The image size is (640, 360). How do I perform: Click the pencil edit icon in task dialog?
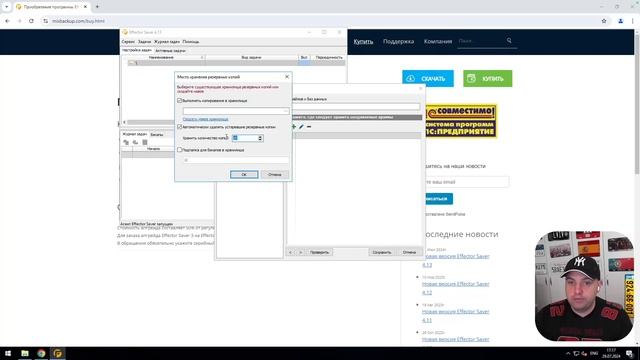click(301, 127)
